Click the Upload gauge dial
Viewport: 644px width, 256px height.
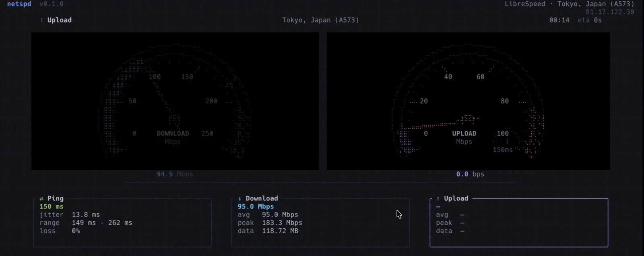tap(468, 101)
